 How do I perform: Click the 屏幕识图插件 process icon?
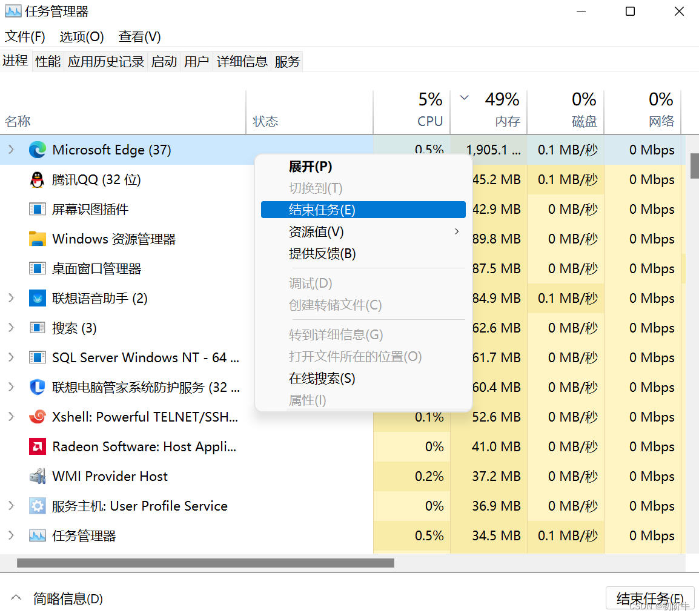click(38, 209)
